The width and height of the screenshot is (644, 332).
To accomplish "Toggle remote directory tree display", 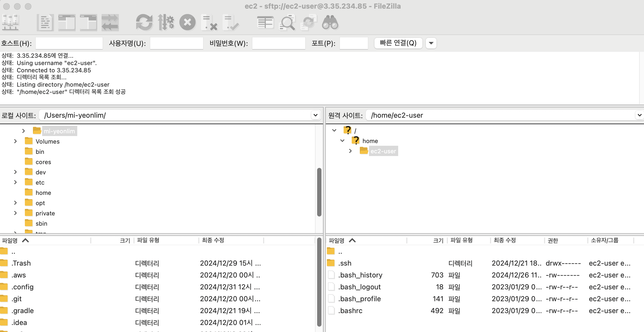I will [x=88, y=22].
